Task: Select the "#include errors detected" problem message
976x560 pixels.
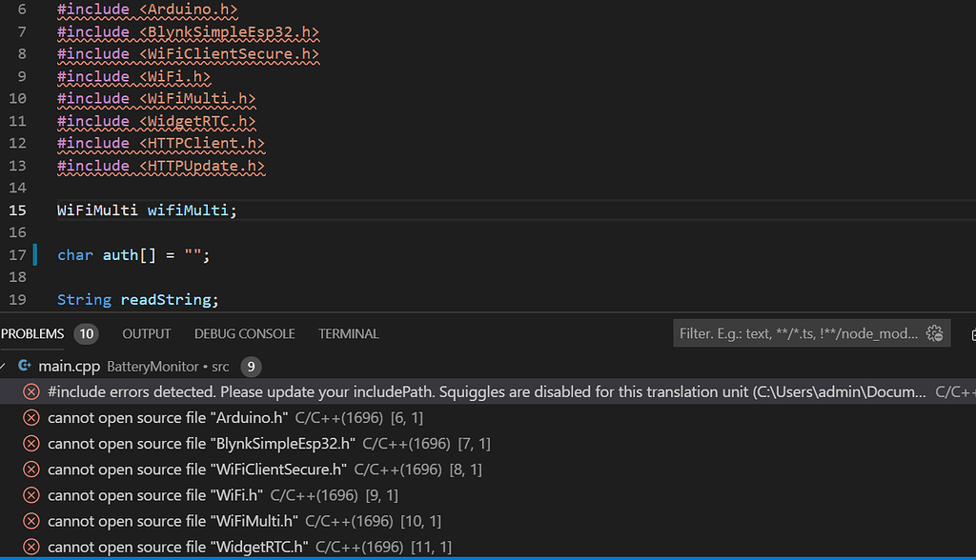Action: (477, 392)
